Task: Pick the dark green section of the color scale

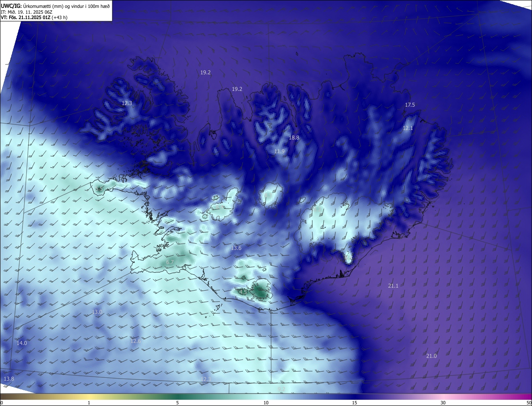Action: point(177,397)
